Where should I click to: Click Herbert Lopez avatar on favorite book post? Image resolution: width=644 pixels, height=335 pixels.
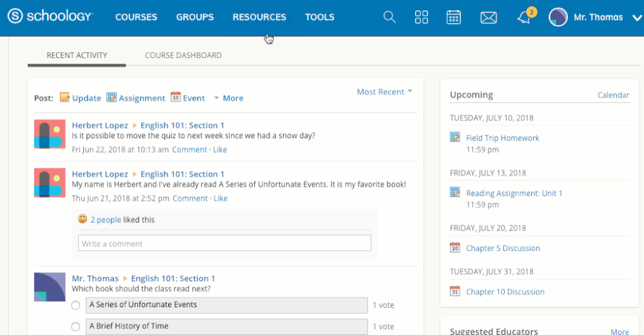[50, 183]
